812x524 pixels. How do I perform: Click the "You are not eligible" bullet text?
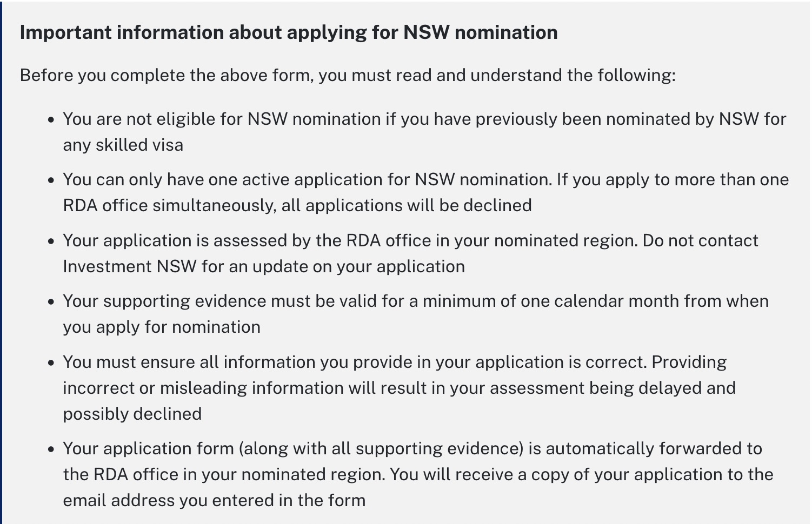click(x=424, y=119)
